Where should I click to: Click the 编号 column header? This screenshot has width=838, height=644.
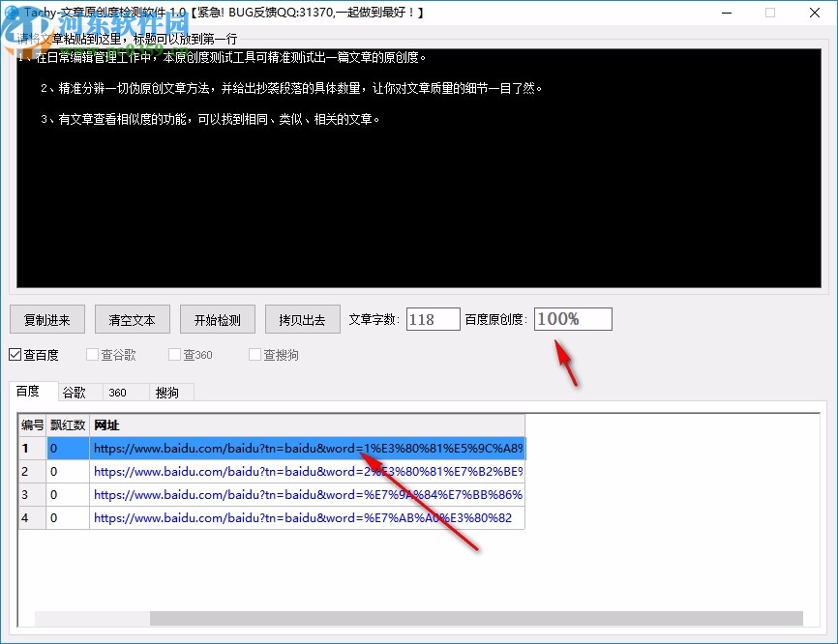point(32,425)
